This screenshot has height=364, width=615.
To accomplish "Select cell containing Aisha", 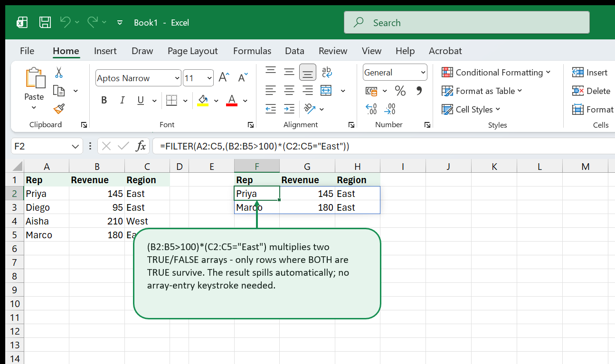I will pos(47,221).
